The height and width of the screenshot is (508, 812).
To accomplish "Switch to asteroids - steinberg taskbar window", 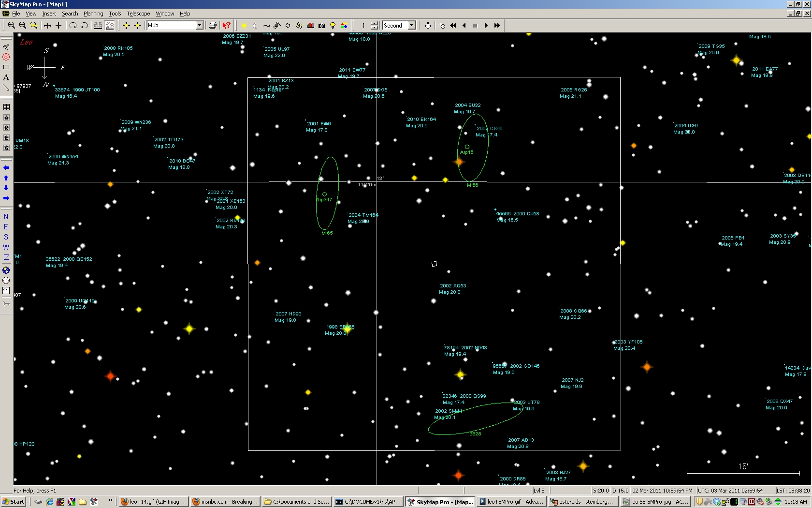I will 582,502.
